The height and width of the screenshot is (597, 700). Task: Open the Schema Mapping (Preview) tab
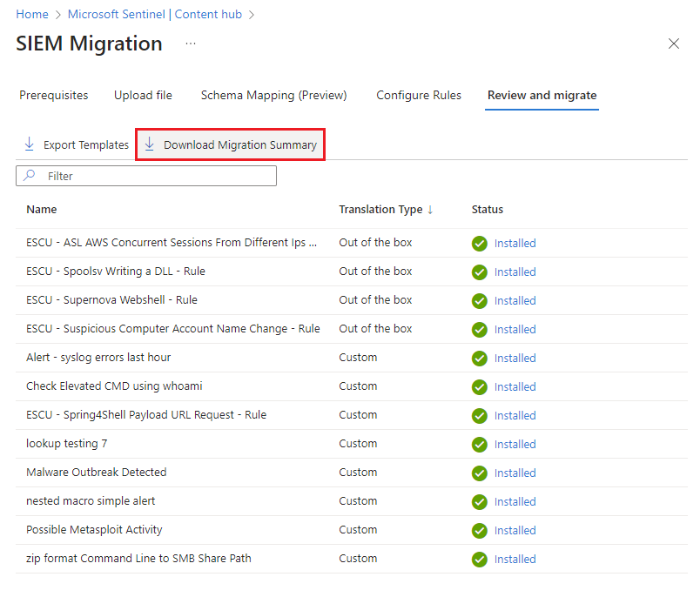(x=273, y=95)
